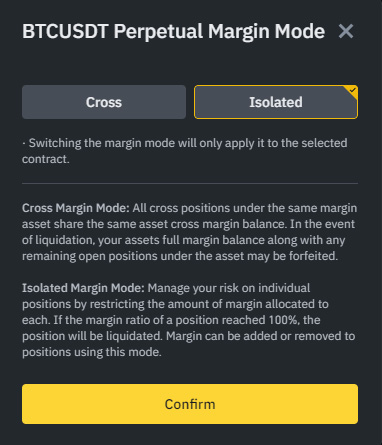
Task: Click the switching margin mode notice text
Action: (x=185, y=151)
